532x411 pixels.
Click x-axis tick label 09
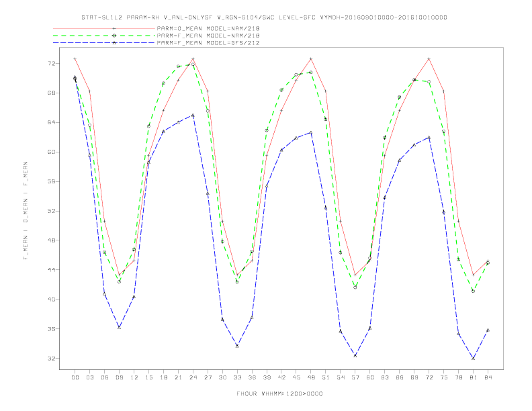click(x=119, y=377)
